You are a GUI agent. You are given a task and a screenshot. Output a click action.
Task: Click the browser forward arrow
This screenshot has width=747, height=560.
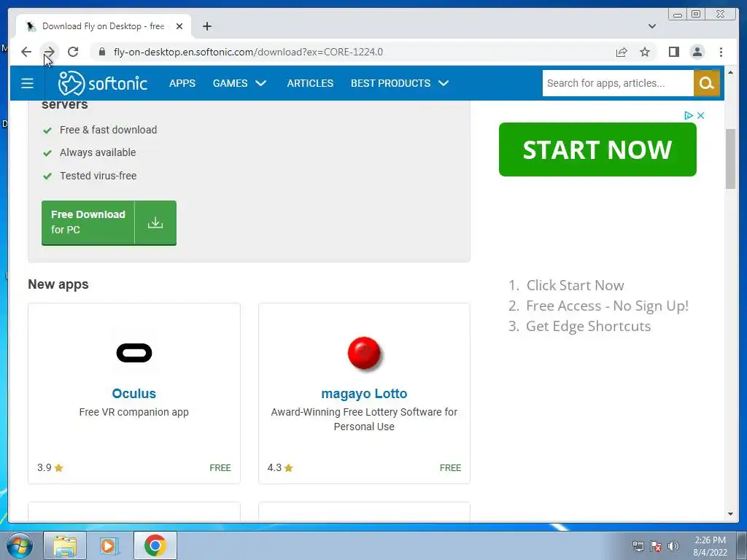click(x=49, y=52)
